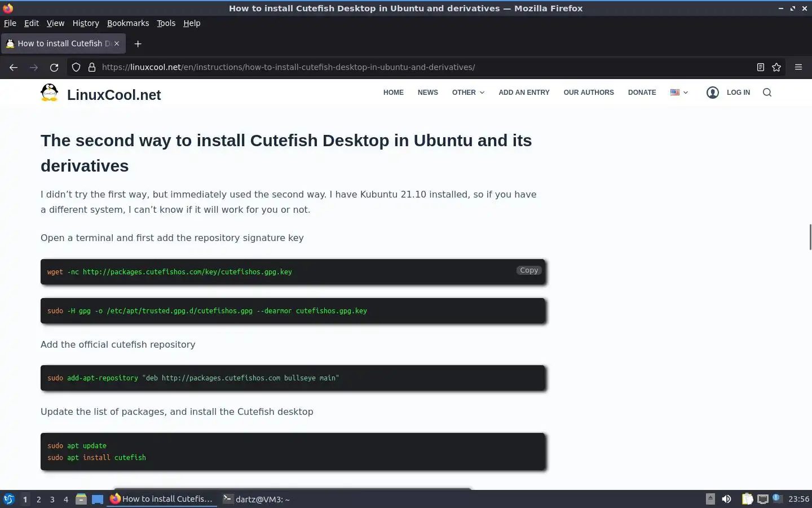
Task: Click the 'sudo apt install cutefish' code line
Action: click(x=96, y=458)
